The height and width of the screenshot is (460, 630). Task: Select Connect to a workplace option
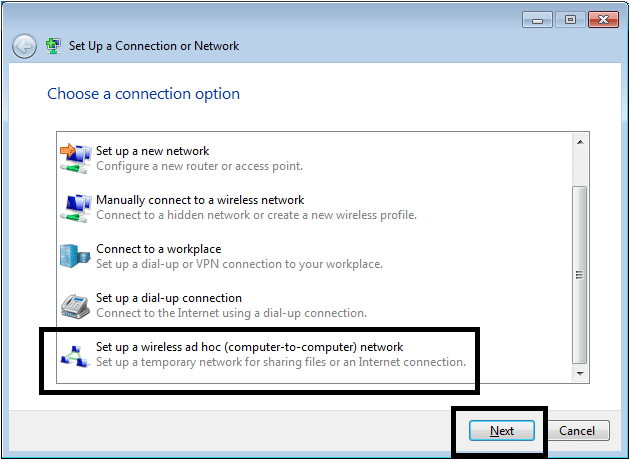tap(313, 256)
